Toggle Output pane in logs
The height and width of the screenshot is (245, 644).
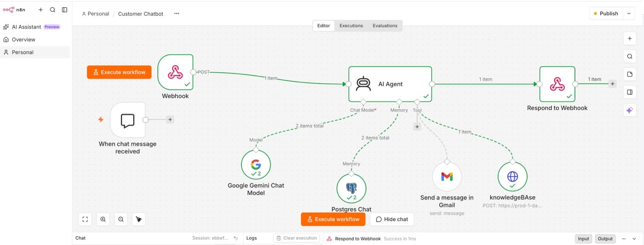point(605,239)
